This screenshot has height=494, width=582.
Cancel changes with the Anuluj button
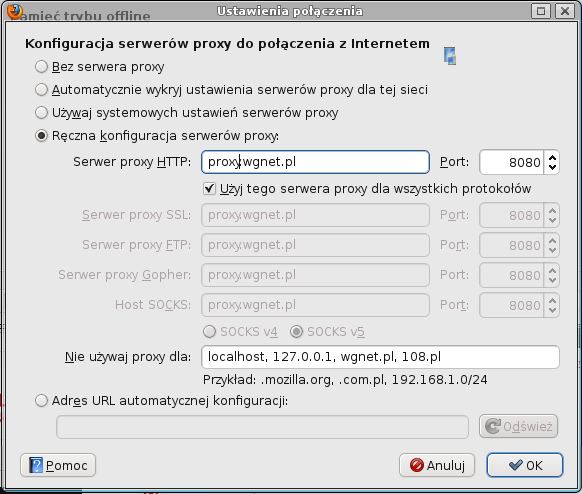pyautogui.click(x=437, y=465)
